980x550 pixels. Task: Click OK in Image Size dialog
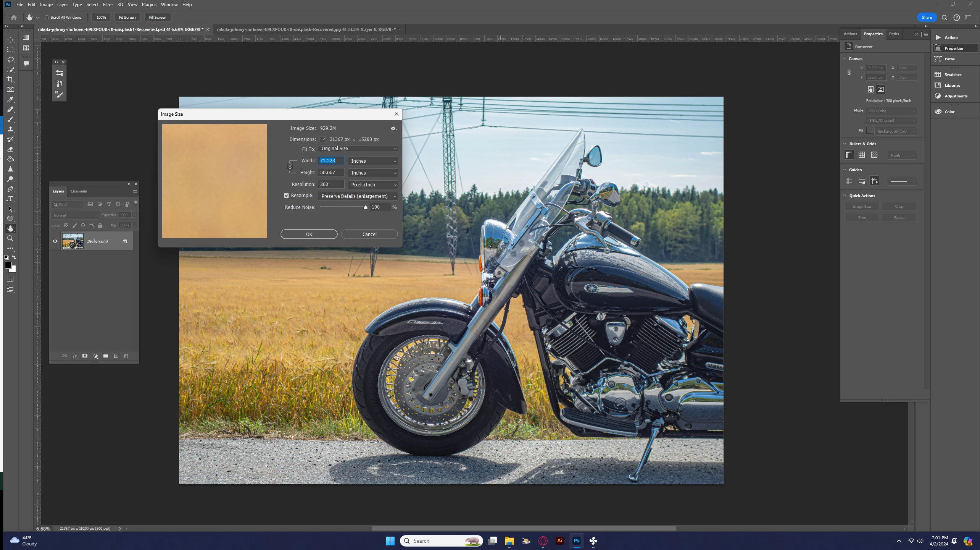[309, 234]
